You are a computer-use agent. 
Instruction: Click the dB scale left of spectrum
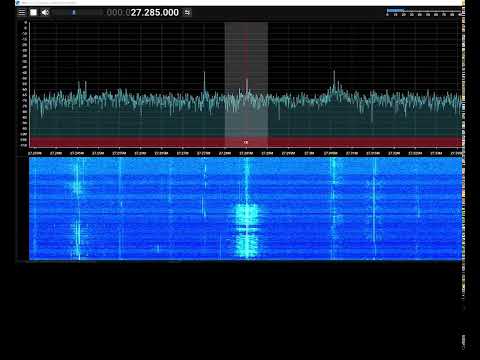(x=24, y=84)
